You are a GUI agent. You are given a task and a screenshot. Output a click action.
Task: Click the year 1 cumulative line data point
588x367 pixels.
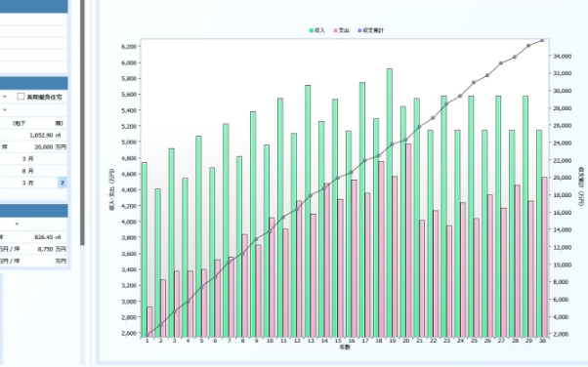coord(147,335)
